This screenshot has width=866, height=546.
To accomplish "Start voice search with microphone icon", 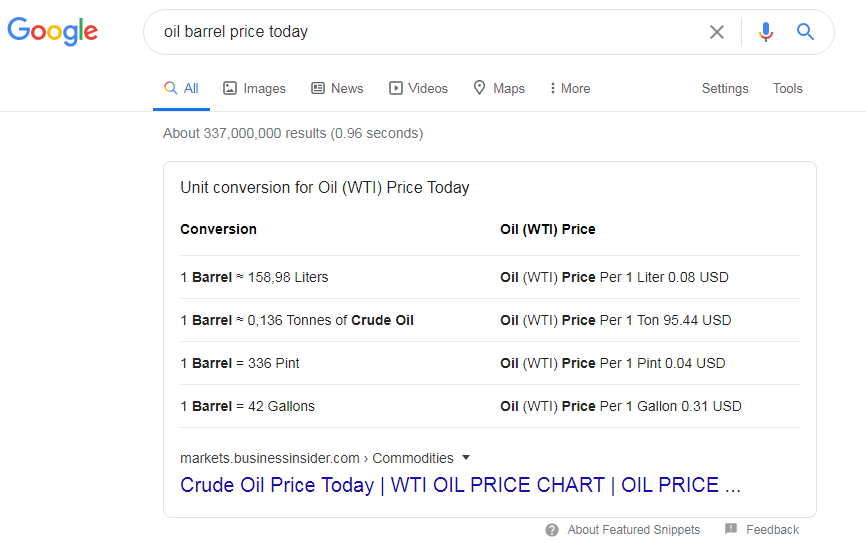I will [x=766, y=32].
